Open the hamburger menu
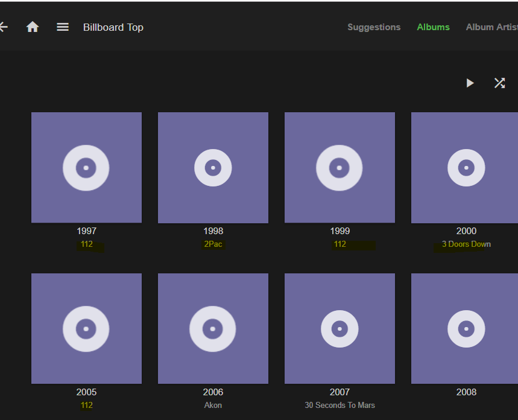The image size is (518, 420). pos(63,27)
